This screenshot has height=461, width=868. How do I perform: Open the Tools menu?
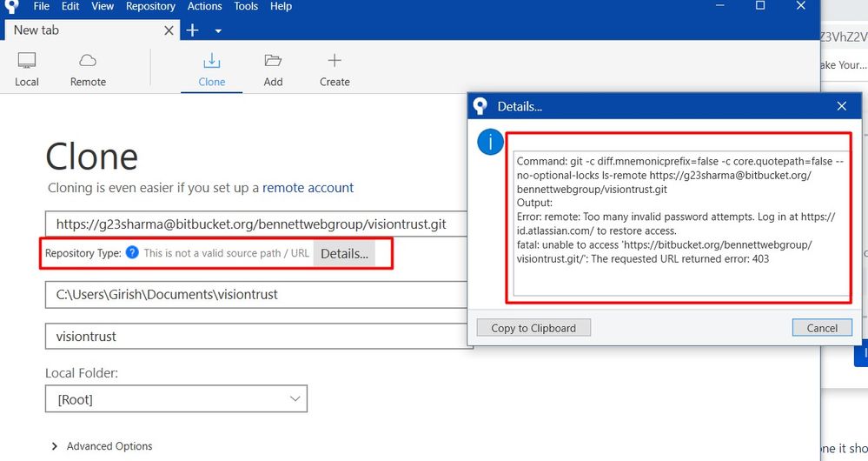click(246, 7)
